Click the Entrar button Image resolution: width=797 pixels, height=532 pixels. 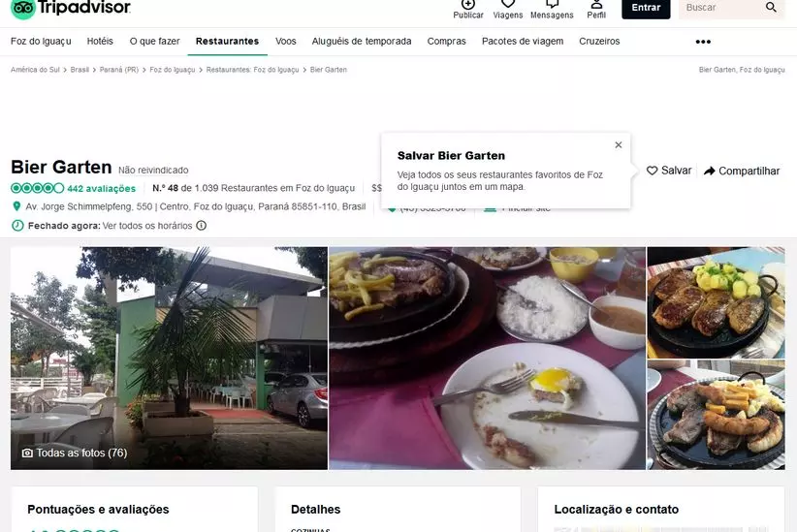[646, 8]
